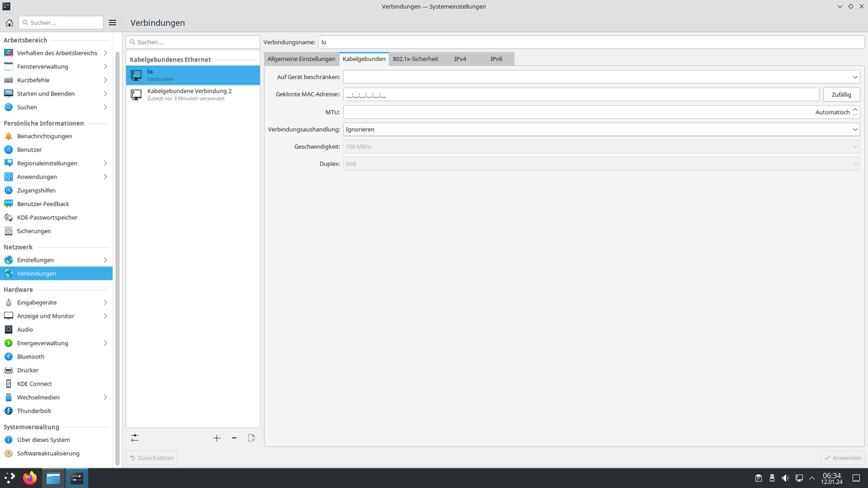Open the volume icon in the system tray
Screen dimensions: 868x488
pyautogui.click(x=785, y=479)
